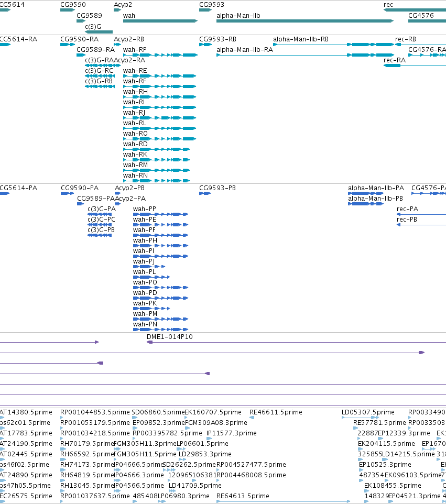Viewport: 446px width, 504px height.
Task: Open transcript label CG9590-RA
Action: 80,39
